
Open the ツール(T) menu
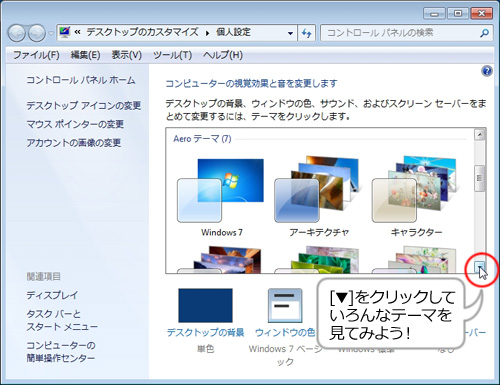point(172,55)
